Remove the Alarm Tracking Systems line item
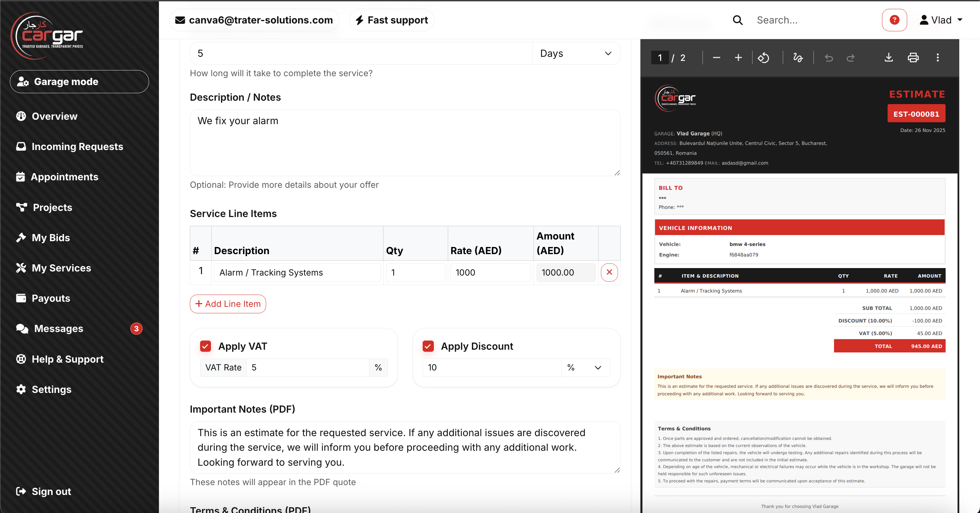Image resolution: width=980 pixels, height=513 pixels. 609,272
